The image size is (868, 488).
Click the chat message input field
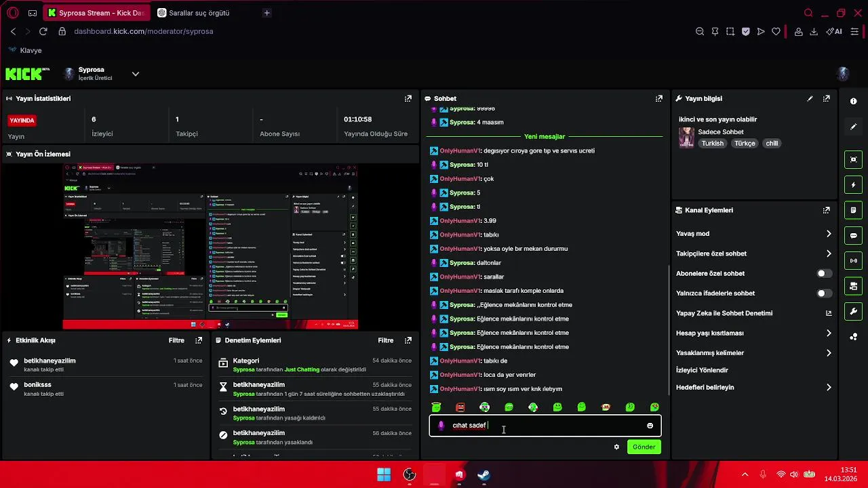[x=545, y=426]
